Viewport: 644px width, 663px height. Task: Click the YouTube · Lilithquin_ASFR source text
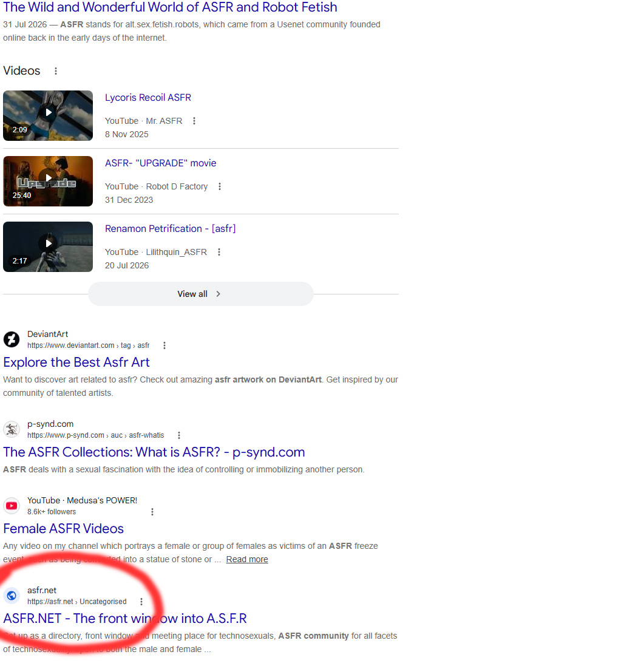(155, 252)
